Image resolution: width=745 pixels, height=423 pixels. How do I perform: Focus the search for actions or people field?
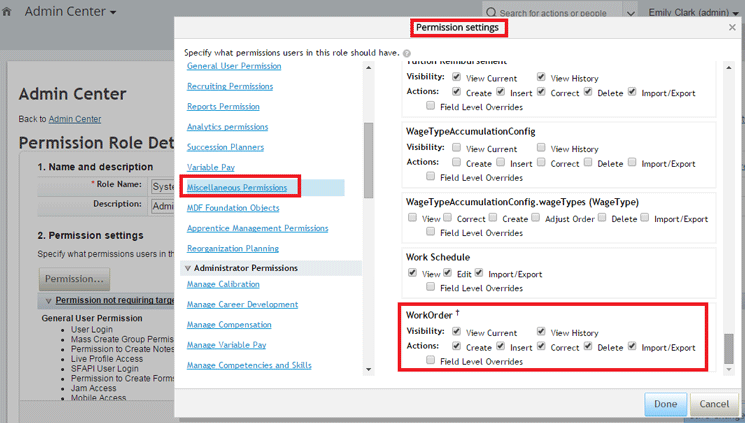(553, 12)
